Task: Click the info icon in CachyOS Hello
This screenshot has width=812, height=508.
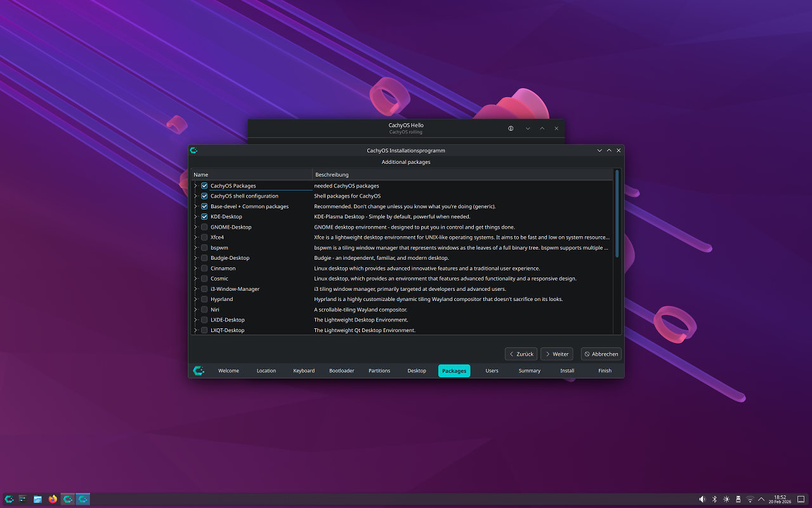Action: pyautogui.click(x=511, y=128)
